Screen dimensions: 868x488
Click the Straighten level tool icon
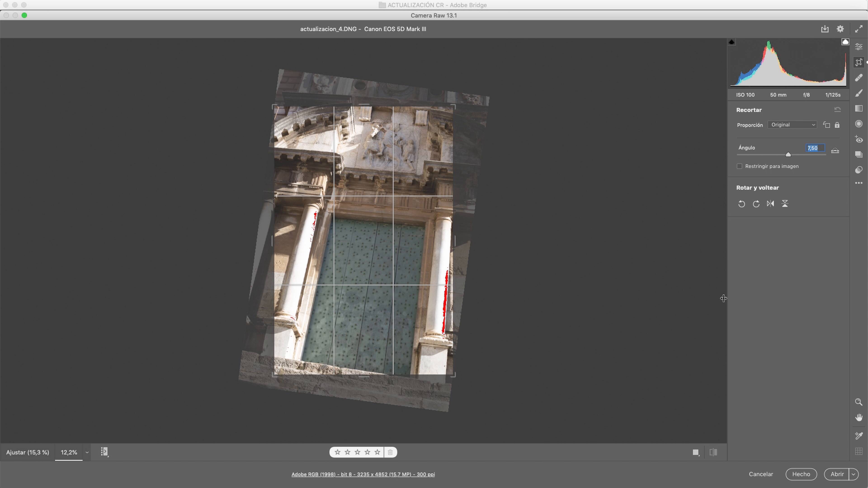click(x=835, y=150)
